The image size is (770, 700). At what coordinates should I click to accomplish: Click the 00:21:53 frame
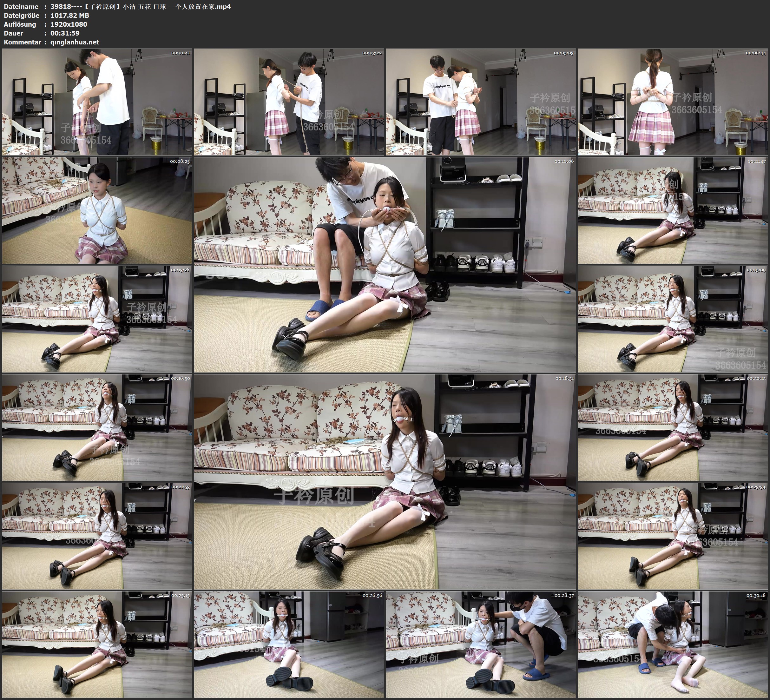pyautogui.click(x=97, y=536)
